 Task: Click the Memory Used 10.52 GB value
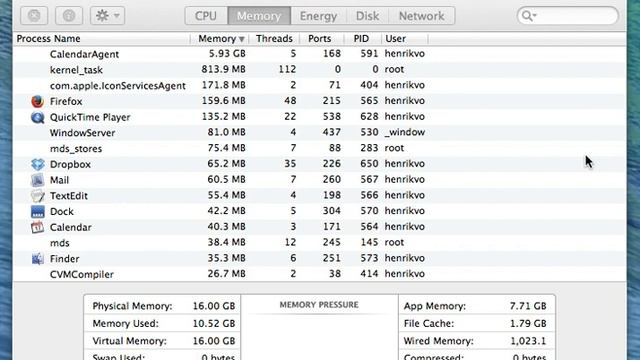213,324
